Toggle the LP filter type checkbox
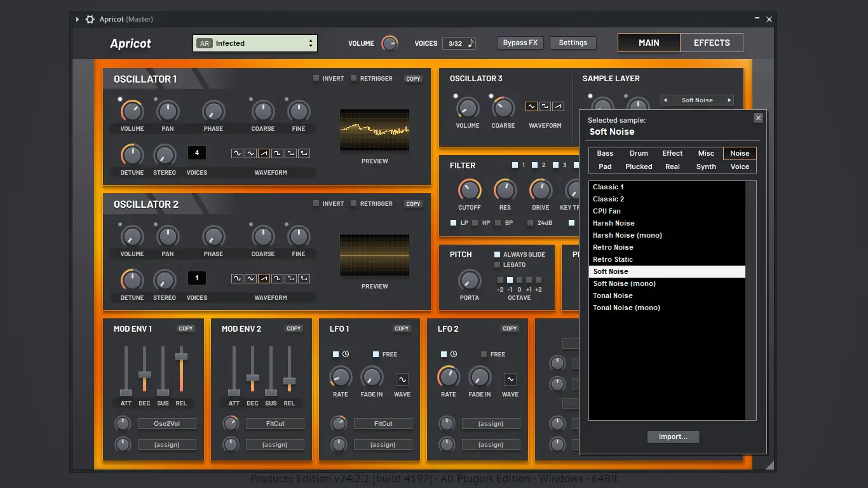 click(x=453, y=223)
